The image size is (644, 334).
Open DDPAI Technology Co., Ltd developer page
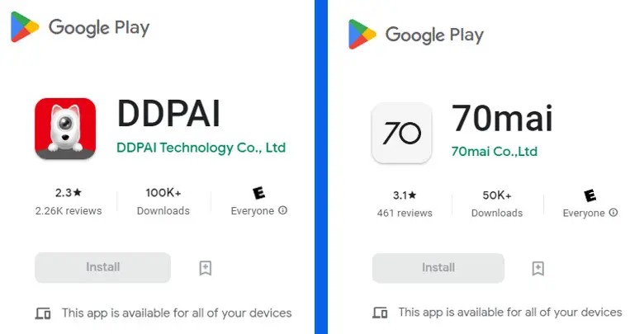201,148
